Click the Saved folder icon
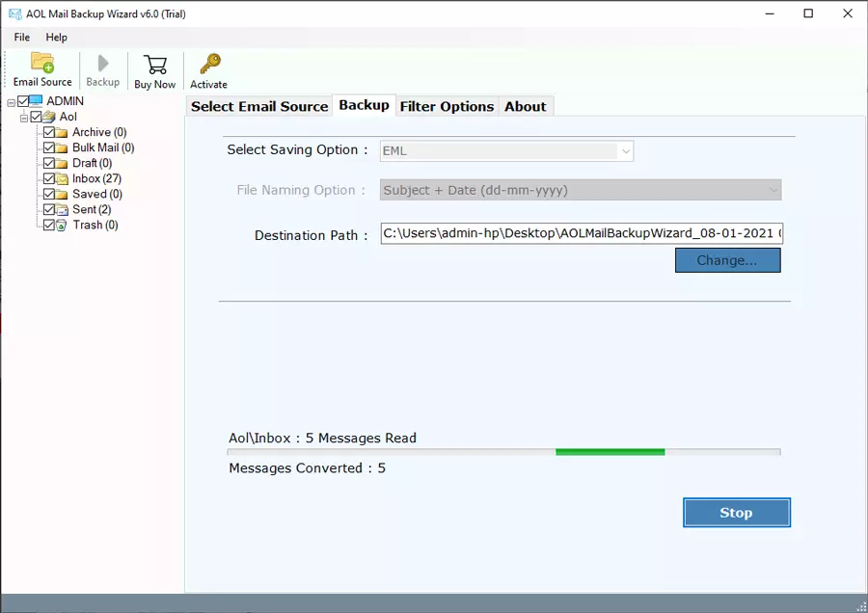This screenshot has height=613, width=868. pos(62,194)
